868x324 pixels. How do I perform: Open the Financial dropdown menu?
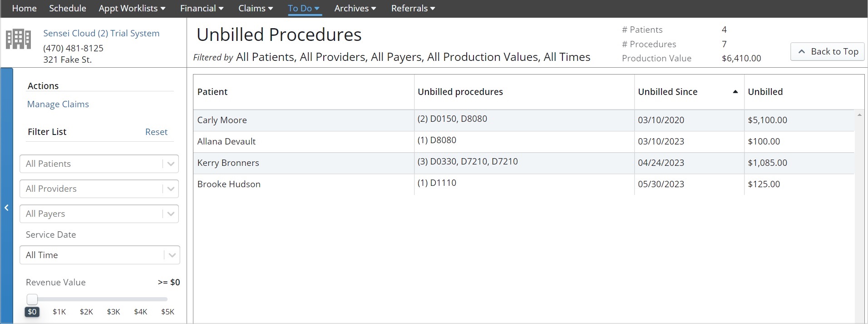[202, 8]
